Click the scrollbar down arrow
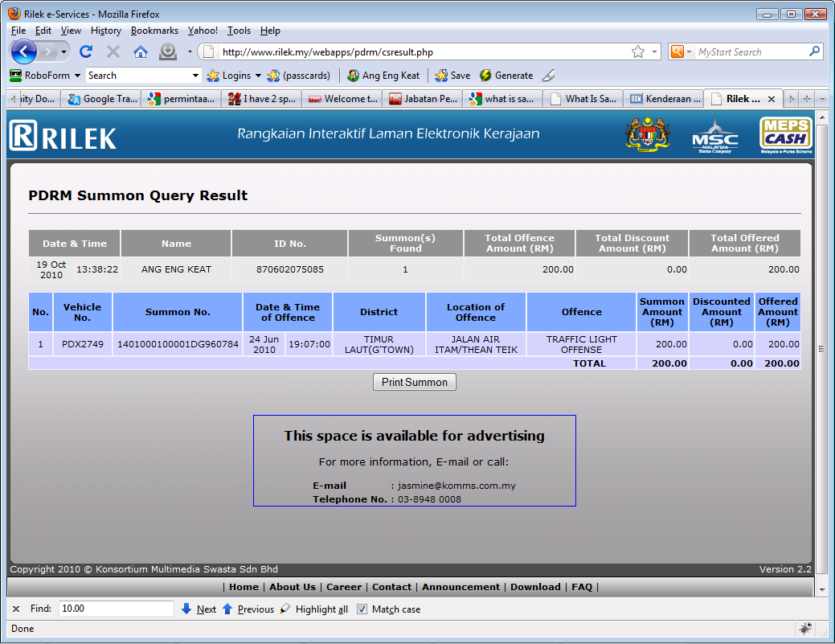Screen dimensions: 835x644 tap(821, 589)
